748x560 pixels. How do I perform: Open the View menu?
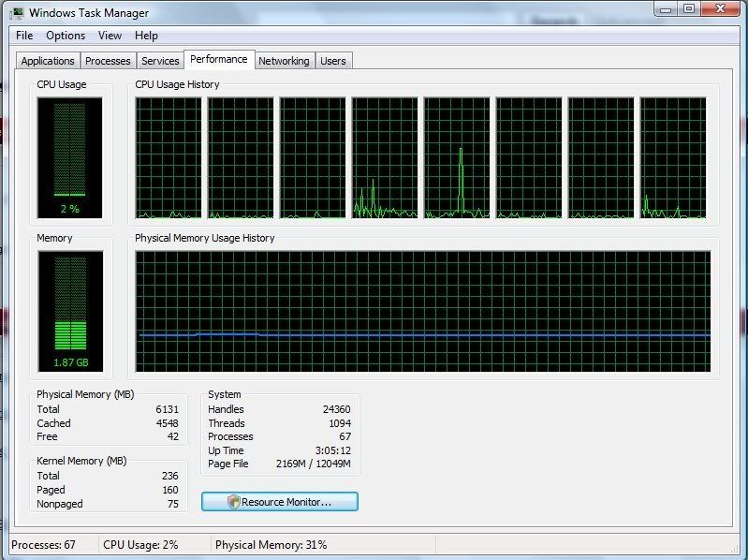click(110, 36)
